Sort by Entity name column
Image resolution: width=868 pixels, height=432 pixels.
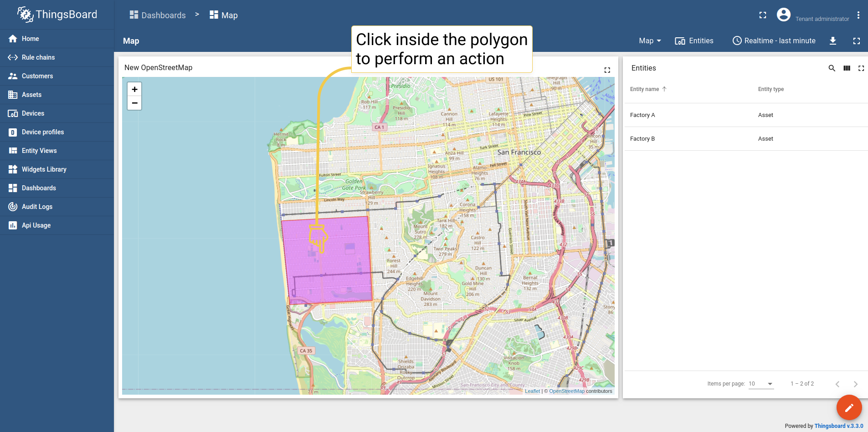pyautogui.click(x=644, y=89)
